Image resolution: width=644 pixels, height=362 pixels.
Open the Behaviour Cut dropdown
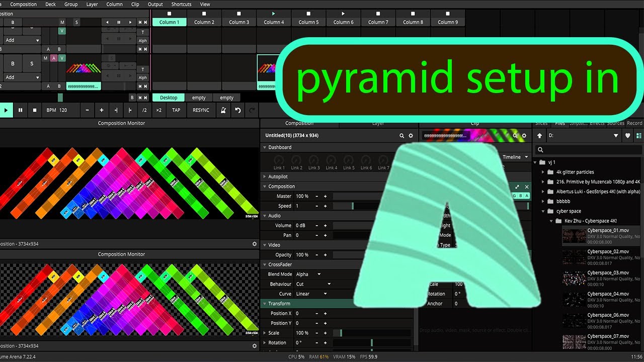pyautogui.click(x=313, y=284)
